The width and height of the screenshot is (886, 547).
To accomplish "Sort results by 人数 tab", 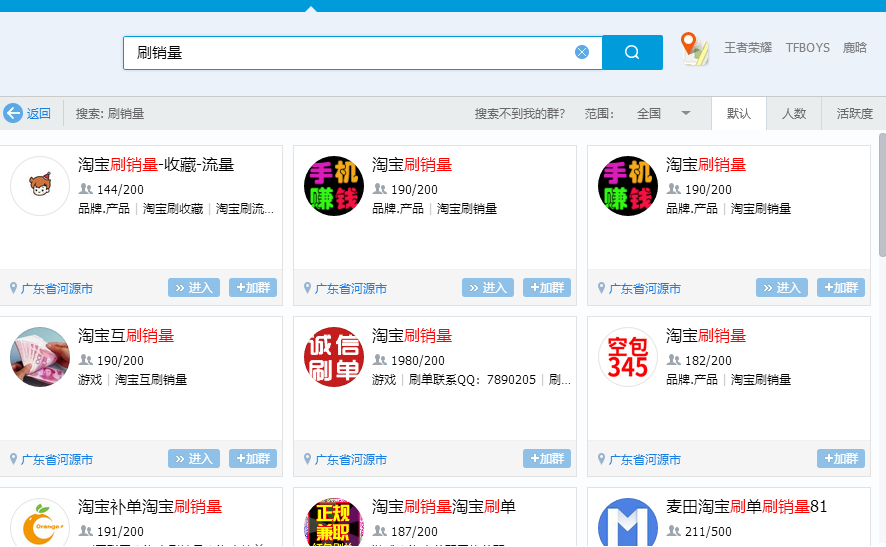I will tap(794, 114).
